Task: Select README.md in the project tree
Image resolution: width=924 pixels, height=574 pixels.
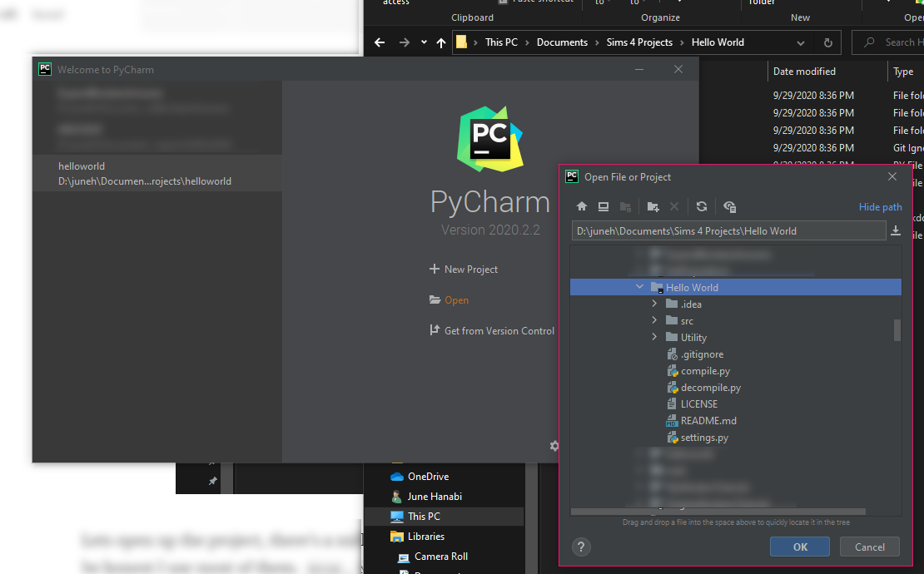Action: pos(708,420)
